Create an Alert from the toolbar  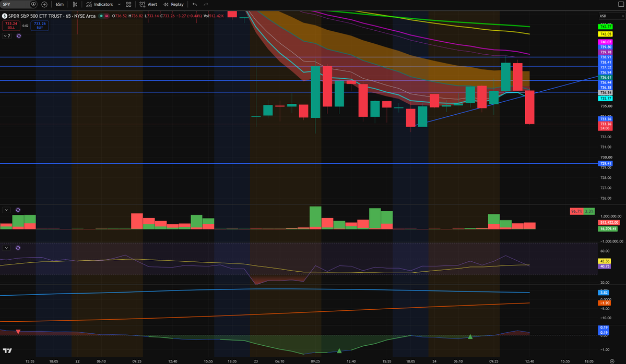coord(148,4)
